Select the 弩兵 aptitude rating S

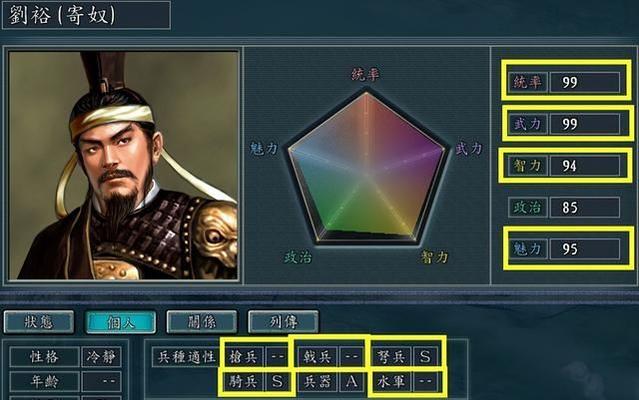pos(425,357)
